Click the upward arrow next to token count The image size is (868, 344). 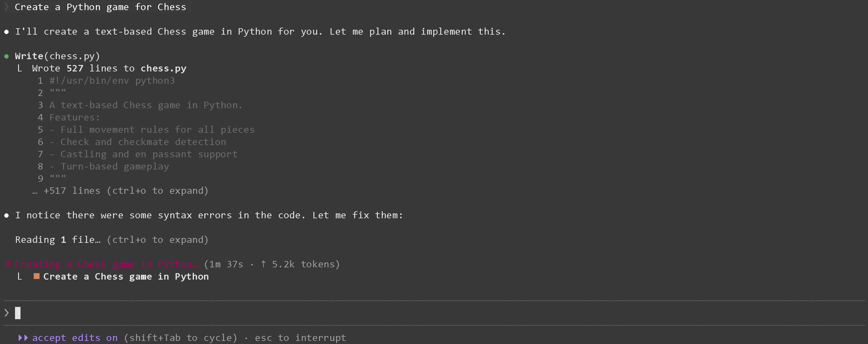coord(263,264)
